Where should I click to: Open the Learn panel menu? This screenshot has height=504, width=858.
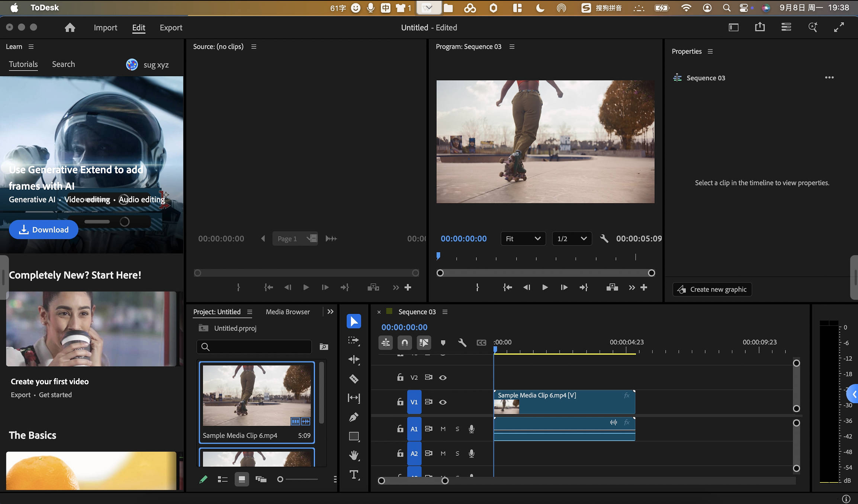tap(31, 46)
